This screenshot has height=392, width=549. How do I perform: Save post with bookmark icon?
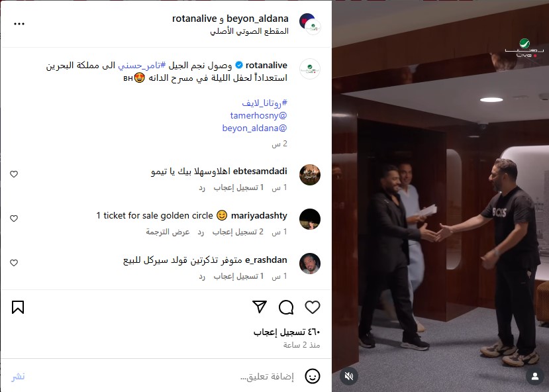click(x=18, y=307)
